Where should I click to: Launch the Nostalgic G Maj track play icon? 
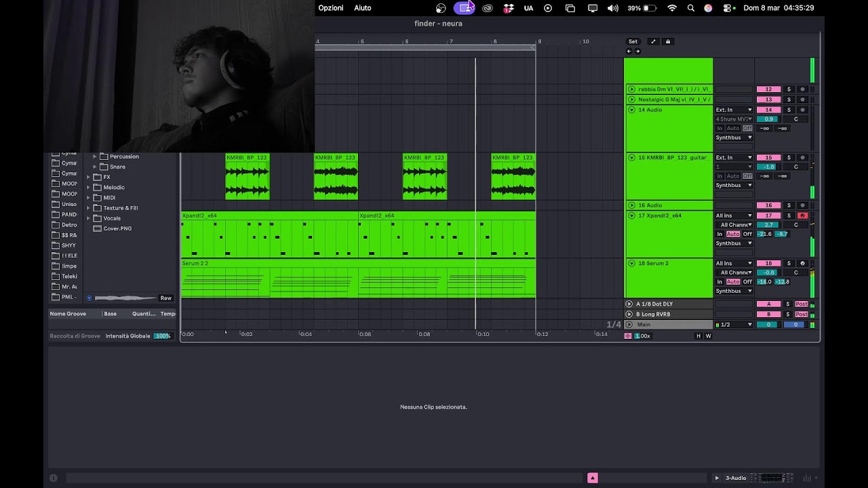point(631,100)
